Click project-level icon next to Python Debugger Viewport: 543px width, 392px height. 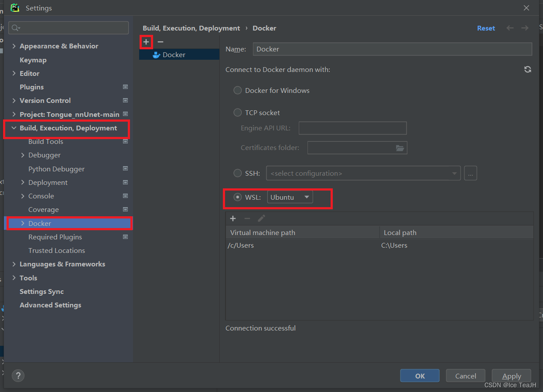pos(126,168)
